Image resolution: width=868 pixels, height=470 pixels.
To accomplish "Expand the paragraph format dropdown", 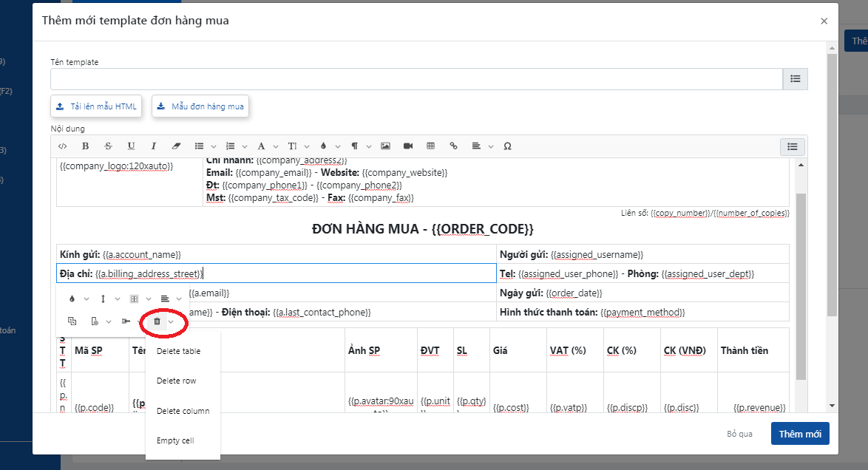I will pyautogui.click(x=369, y=146).
